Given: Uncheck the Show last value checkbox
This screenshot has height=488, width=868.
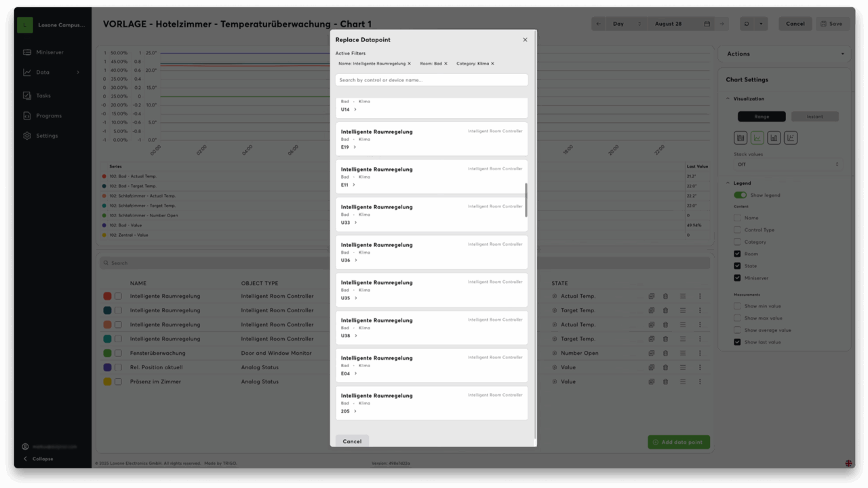Looking at the screenshot, I should coord(737,342).
